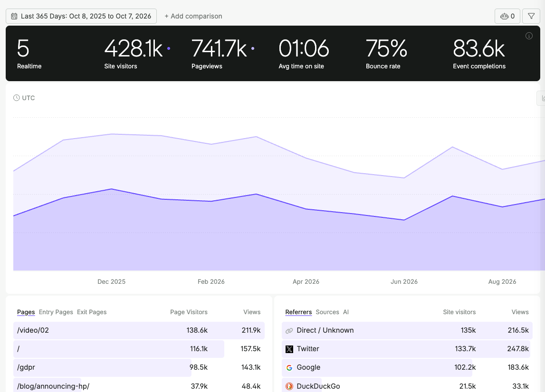Select the Realtime stat
This screenshot has width=545, height=392.
tap(29, 54)
